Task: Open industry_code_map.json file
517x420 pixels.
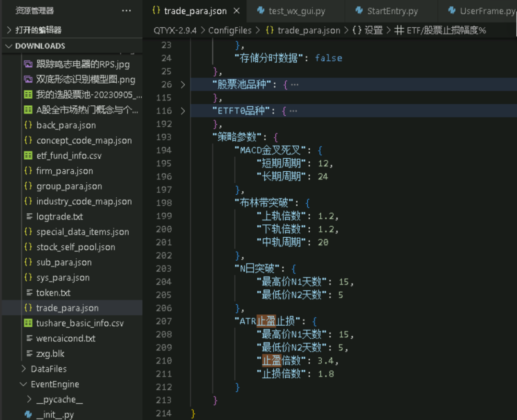Action: click(x=84, y=201)
